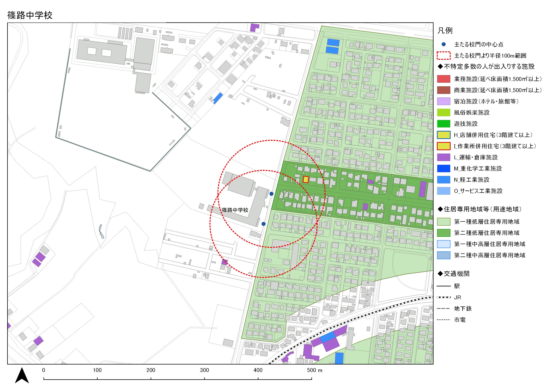Click the 市電 dotted line symbol in legend
The width and height of the screenshot is (555, 392).
click(444, 320)
